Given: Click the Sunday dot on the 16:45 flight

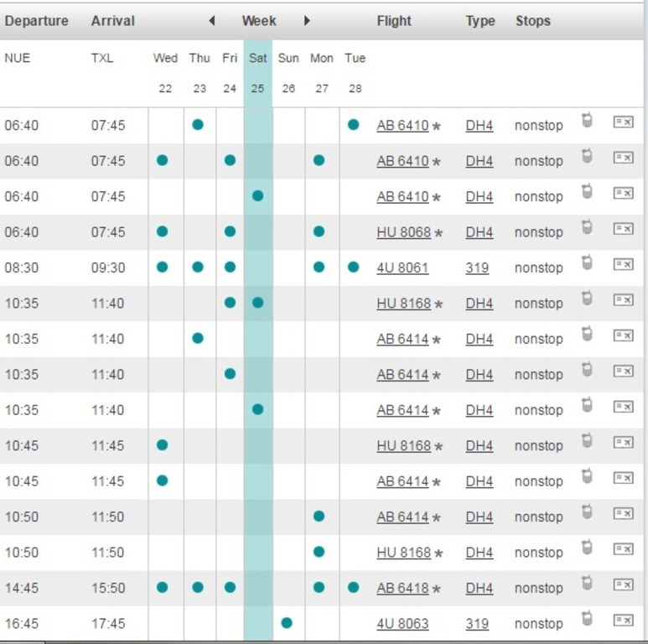Looking at the screenshot, I should tap(287, 623).
